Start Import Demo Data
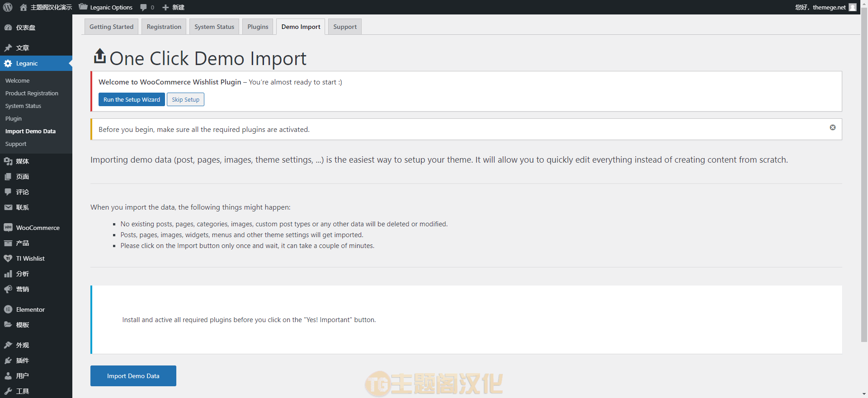 click(x=133, y=376)
